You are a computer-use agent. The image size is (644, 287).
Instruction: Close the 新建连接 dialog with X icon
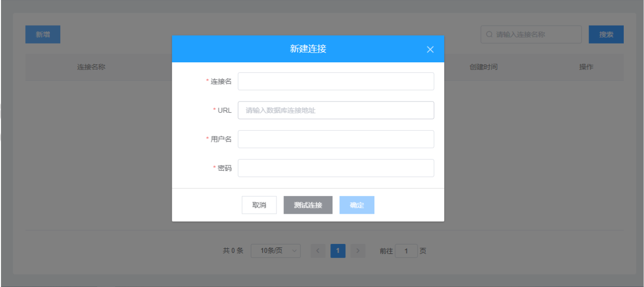[430, 49]
